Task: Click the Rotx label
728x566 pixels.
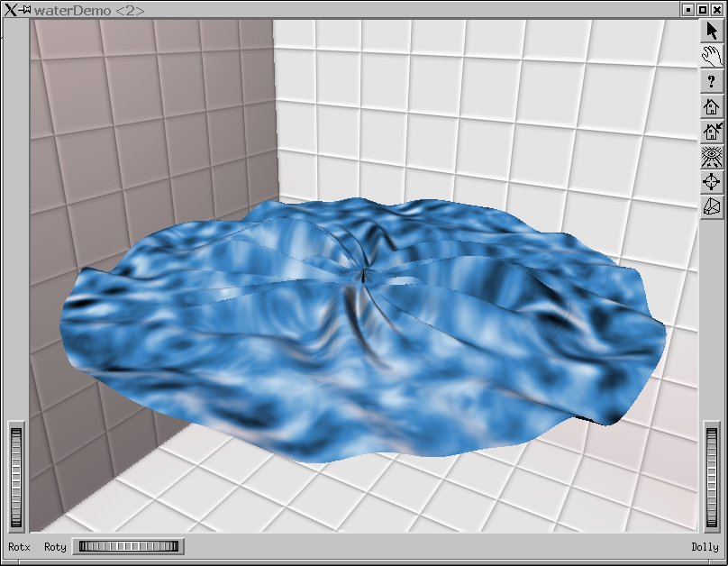Action: coord(19,547)
